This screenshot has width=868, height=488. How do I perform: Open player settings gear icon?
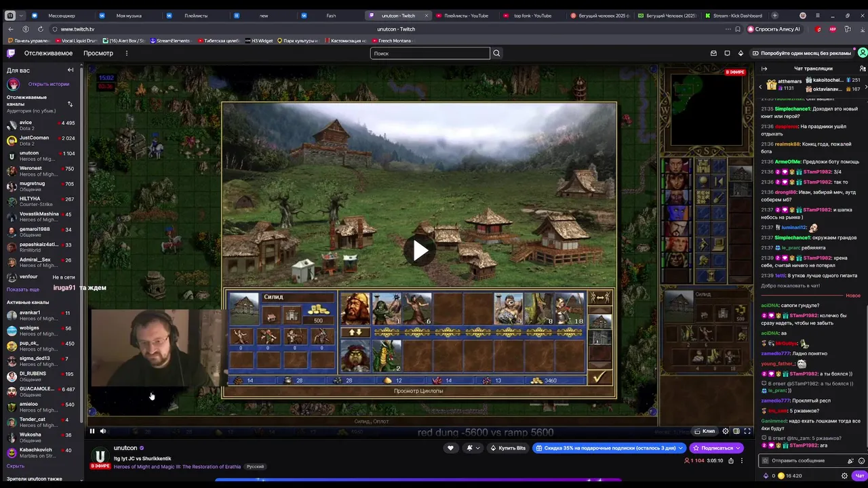726,431
